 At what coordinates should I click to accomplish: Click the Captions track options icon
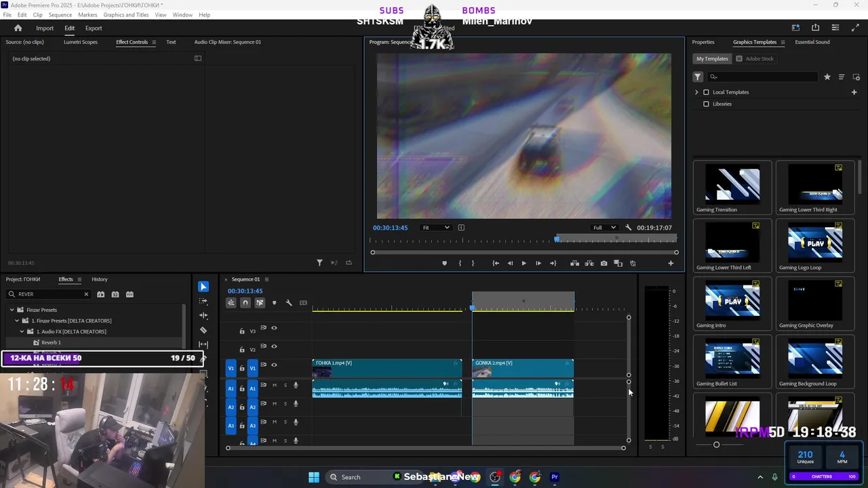(303, 303)
